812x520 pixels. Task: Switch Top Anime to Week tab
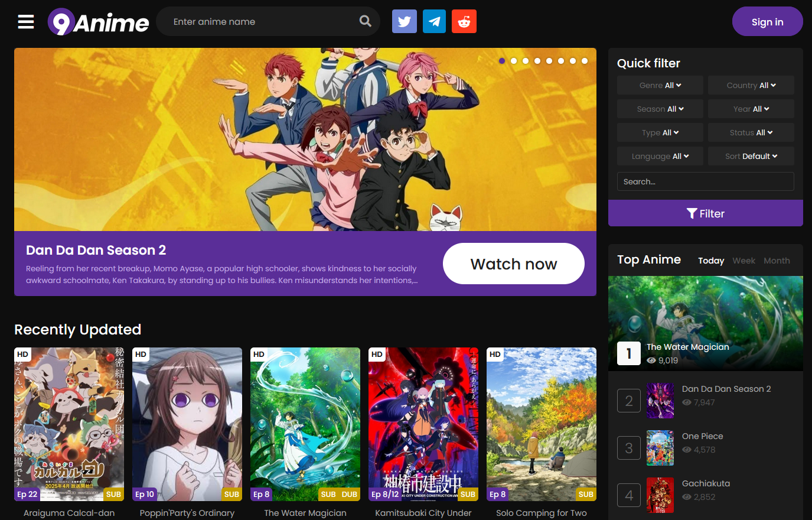743,261
